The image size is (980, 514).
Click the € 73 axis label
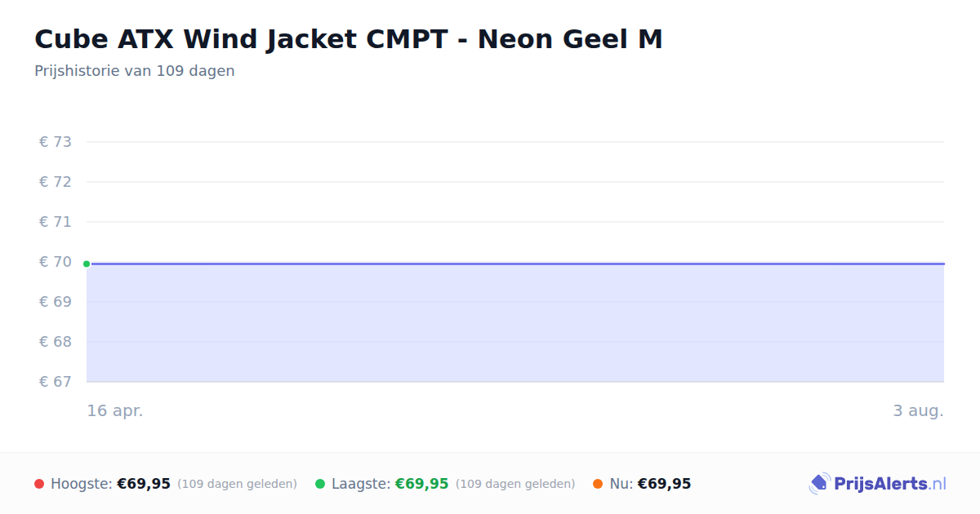click(56, 142)
